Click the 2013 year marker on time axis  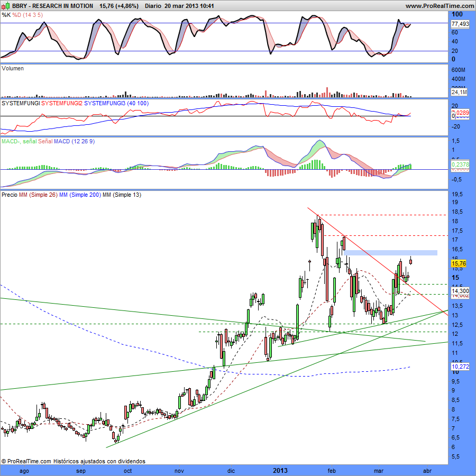pyautogui.click(x=280, y=471)
